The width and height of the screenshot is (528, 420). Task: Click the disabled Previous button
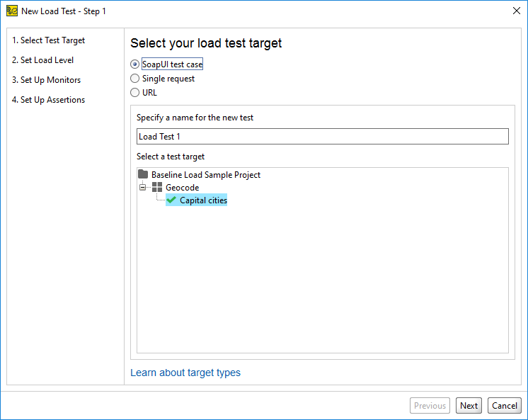tap(430, 406)
